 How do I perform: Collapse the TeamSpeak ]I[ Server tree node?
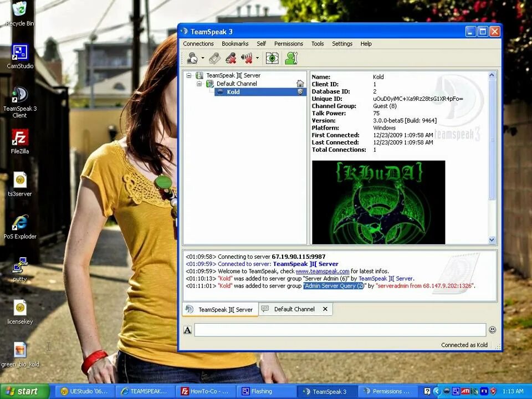pyautogui.click(x=189, y=76)
